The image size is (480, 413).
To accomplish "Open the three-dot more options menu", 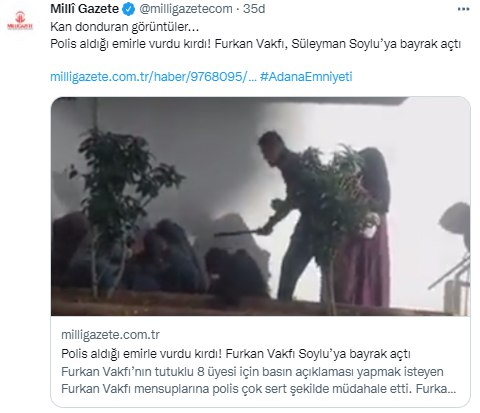I will pyautogui.click(x=463, y=9).
